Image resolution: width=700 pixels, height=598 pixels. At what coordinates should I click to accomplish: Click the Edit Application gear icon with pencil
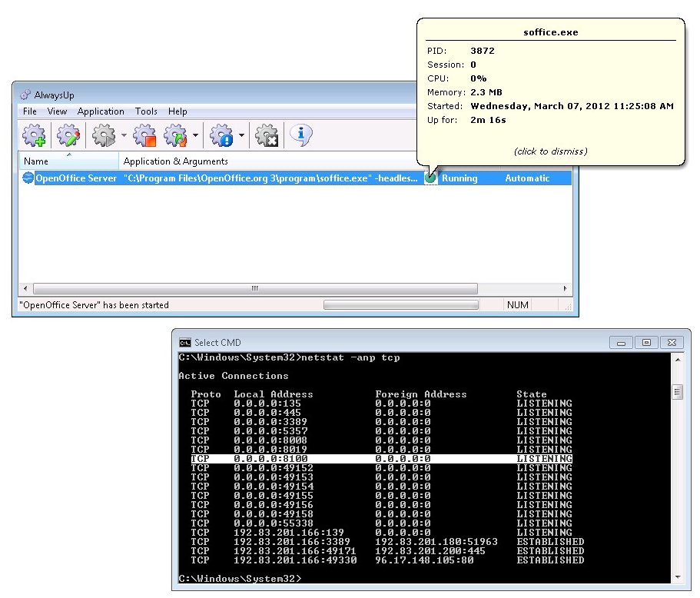[68, 135]
